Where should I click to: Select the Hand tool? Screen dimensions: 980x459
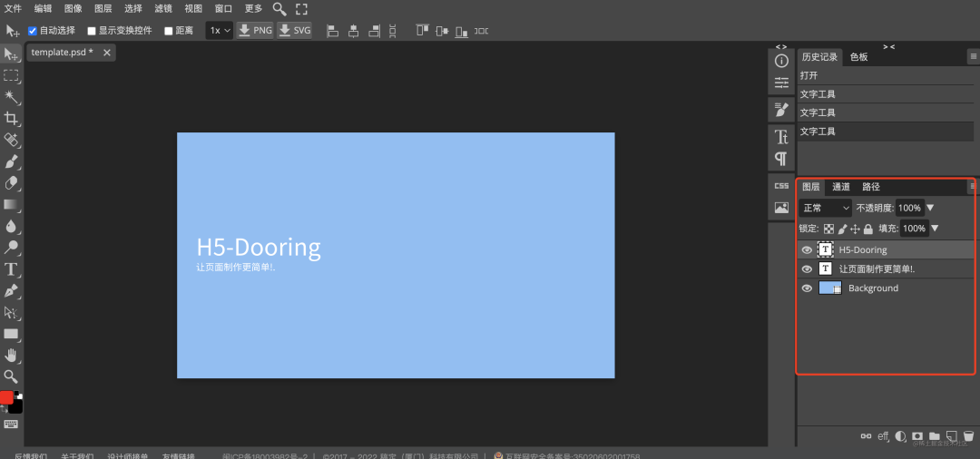[x=11, y=355]
